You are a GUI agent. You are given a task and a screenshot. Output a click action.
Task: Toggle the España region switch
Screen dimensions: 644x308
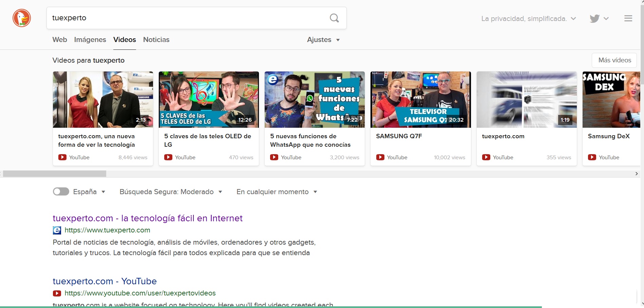pos(61,192)
